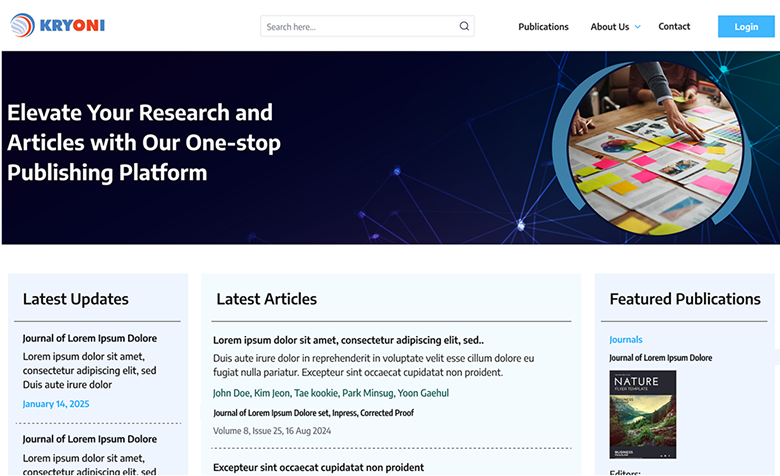
Task: Focus the Search here input field
Action: 367,26
